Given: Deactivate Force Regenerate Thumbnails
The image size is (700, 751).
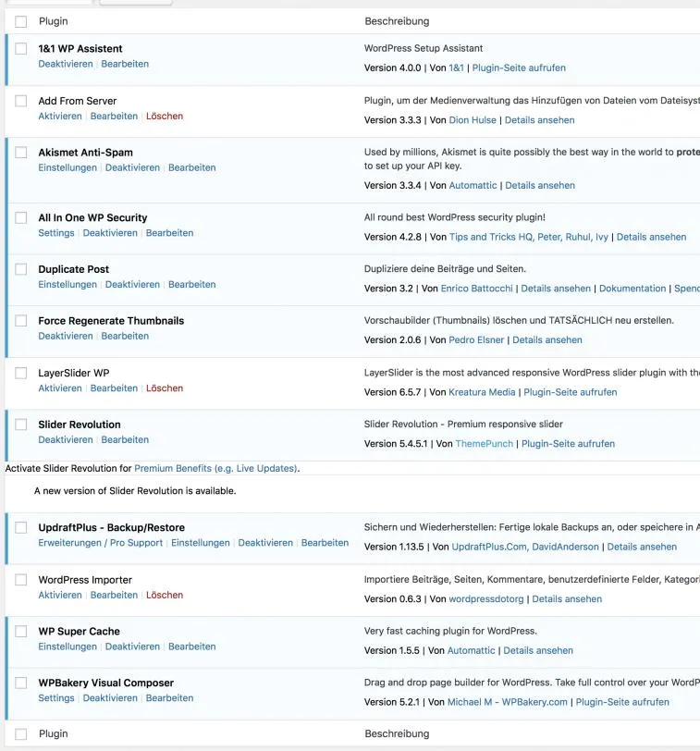Looking at the screenshot, I should [x=66, y=336].
